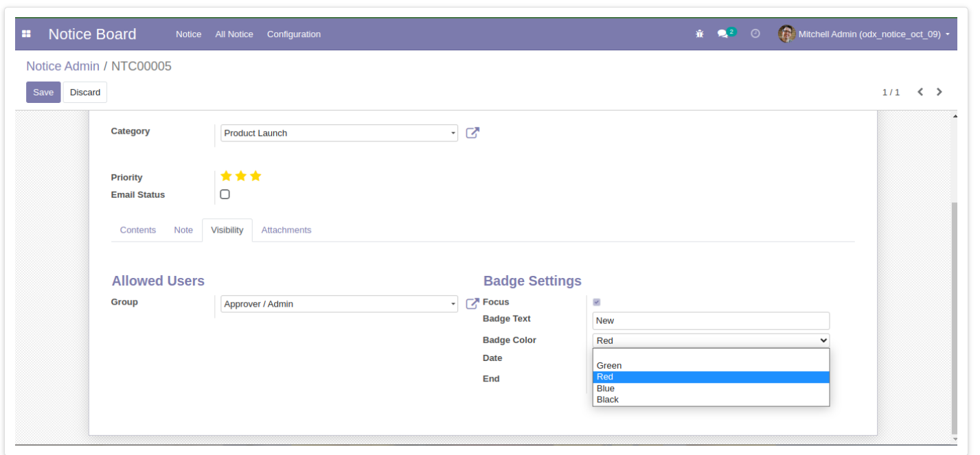Go to previous record with left arrow

point(920,92)
